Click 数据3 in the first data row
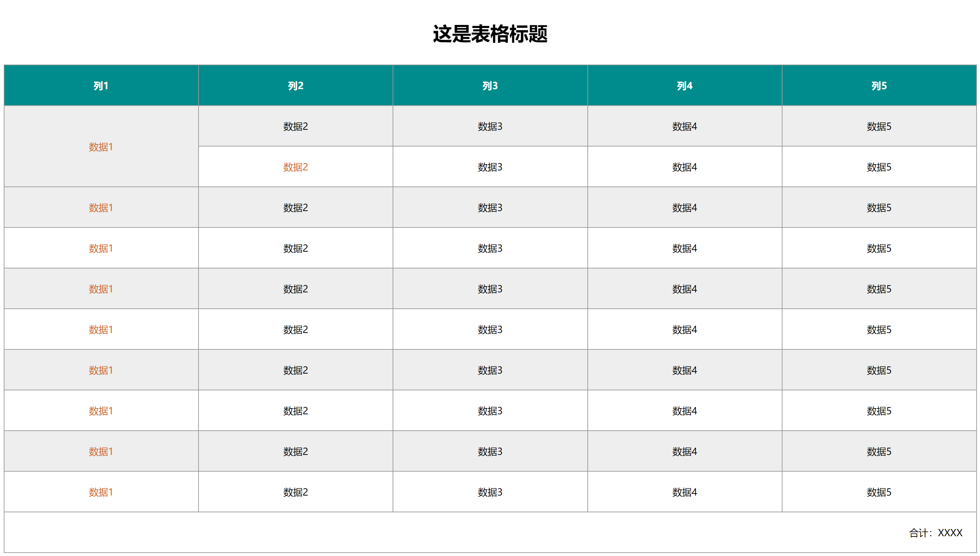This screenshot has width=980, height=556. coord(490,126)
